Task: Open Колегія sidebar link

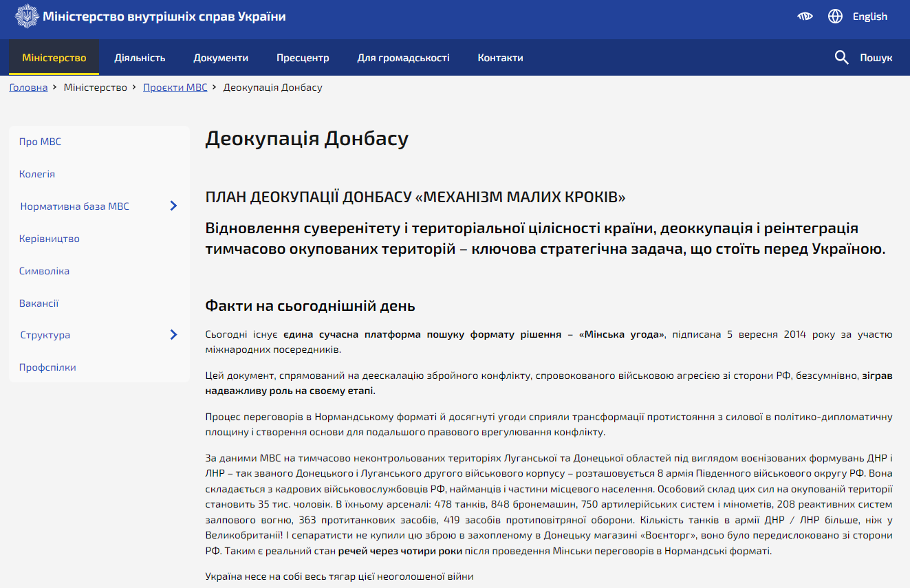Action: [37, 174]
